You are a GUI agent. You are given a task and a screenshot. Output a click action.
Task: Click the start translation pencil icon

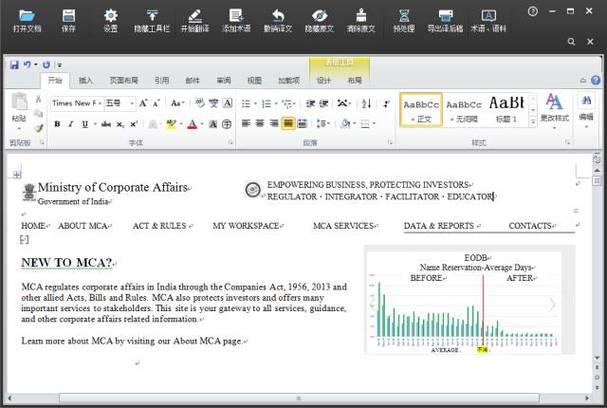[x=195, y=16]
